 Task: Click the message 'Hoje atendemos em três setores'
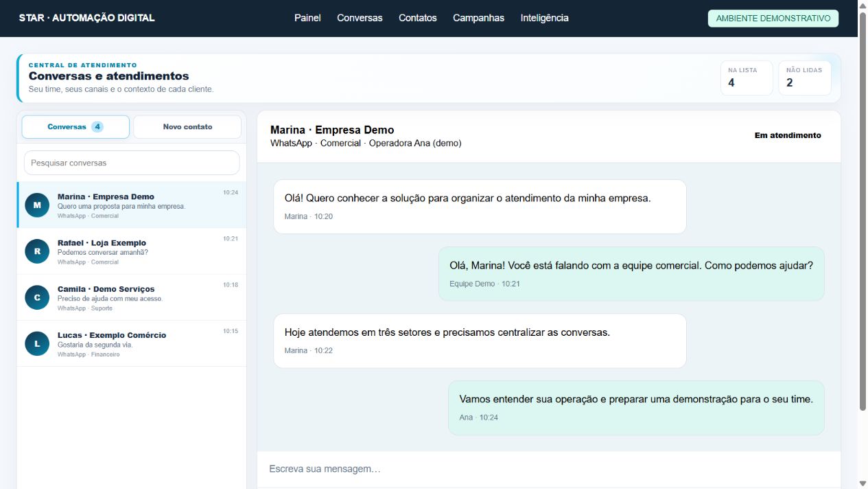[480, 341]
